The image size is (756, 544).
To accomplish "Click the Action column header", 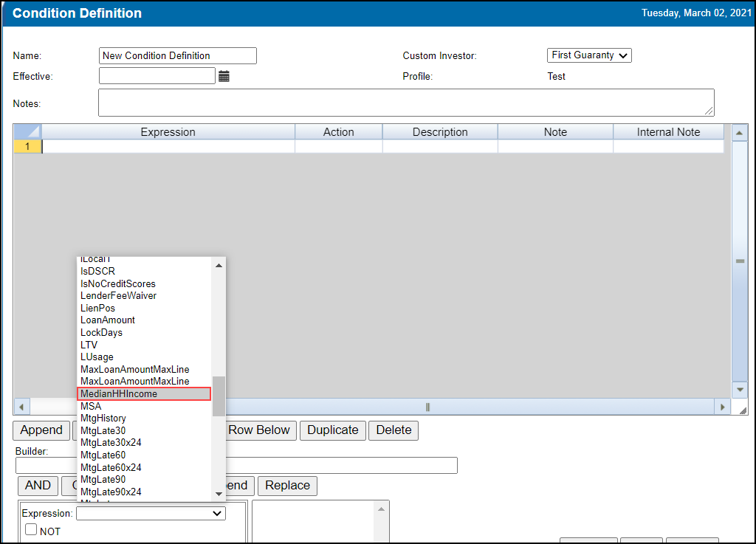I will pyautogui.click(x=338, y=132).
